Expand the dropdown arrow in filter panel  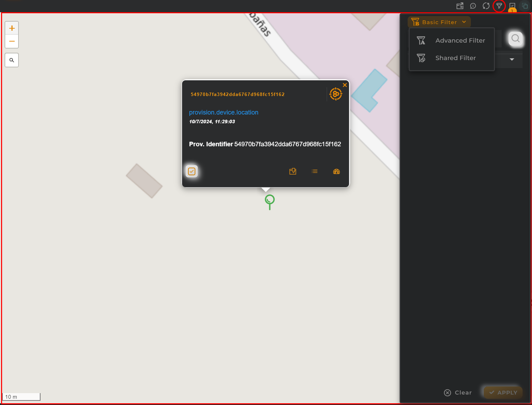tap(512, 59)
